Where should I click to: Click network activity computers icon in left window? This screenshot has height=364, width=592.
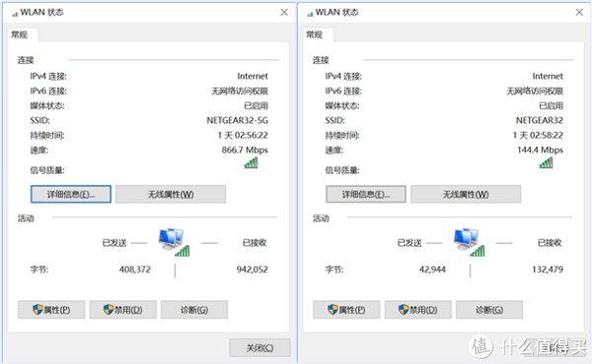click(x=174, y=242)
